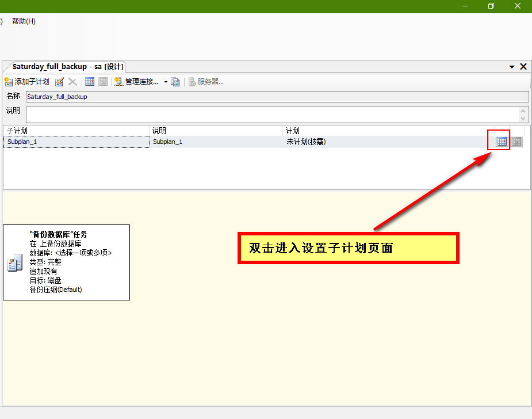
Task: Click the Servers (服务器) toolbar button
Action: [x=206, y=82]
